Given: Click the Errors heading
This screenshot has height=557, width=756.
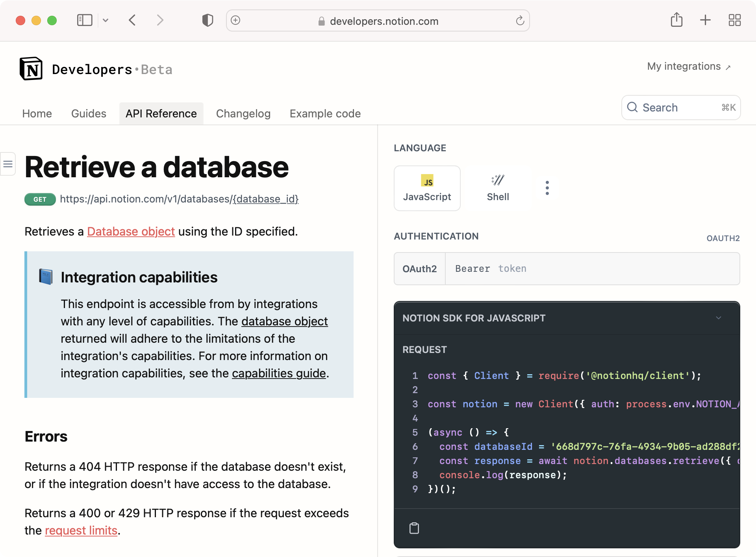Looking at the screenshot, I should [46, 436].
